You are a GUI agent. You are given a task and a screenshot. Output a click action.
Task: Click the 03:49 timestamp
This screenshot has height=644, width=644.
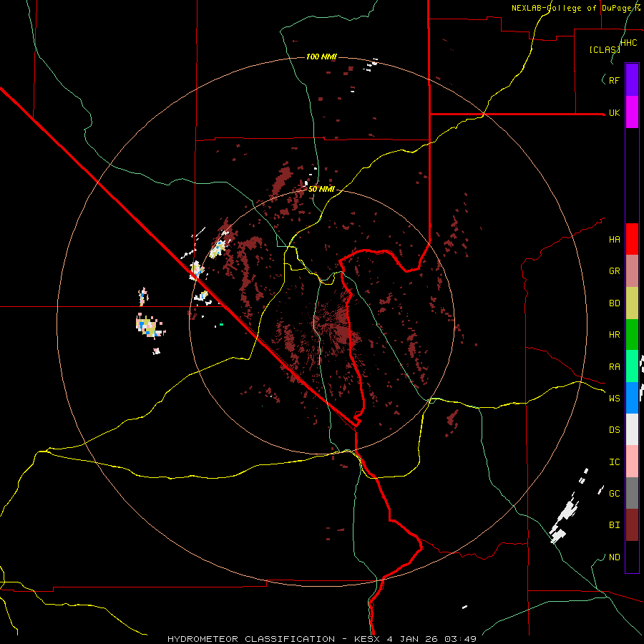459,639
